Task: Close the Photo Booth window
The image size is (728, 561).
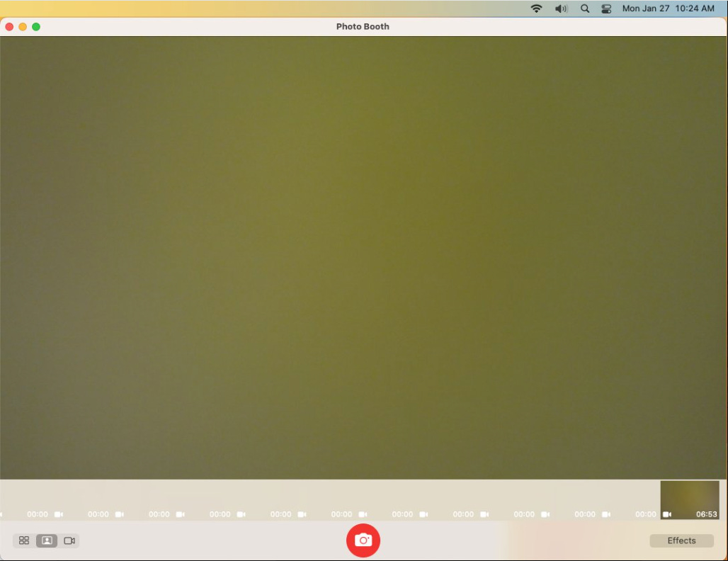Action: pyautogui.click(x=9, y=27)
